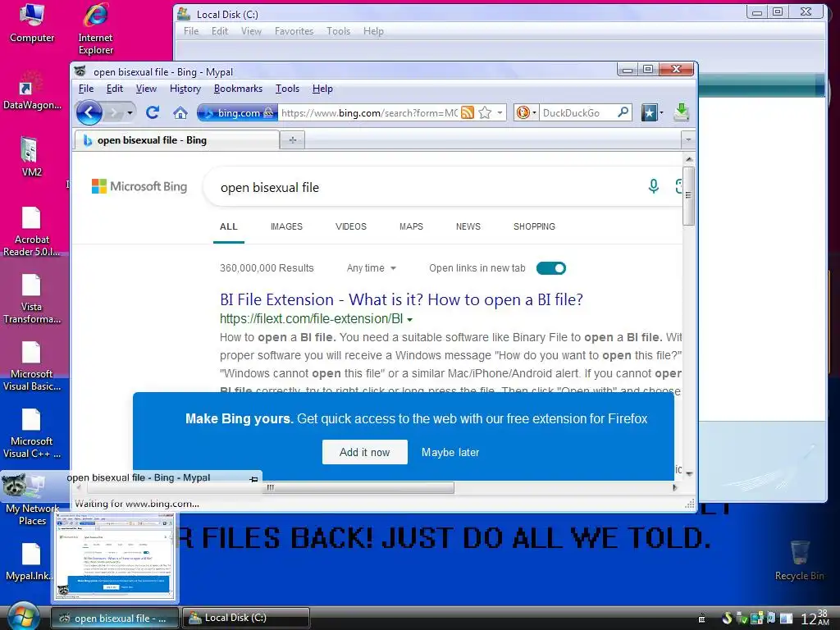Open the list all tabs dropdown
The image size is (840, 630).
click(688, 139)
